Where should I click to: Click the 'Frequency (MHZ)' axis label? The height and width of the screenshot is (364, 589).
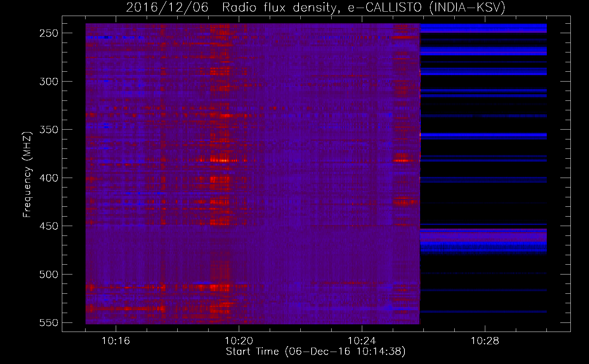(x=27, y=174)
